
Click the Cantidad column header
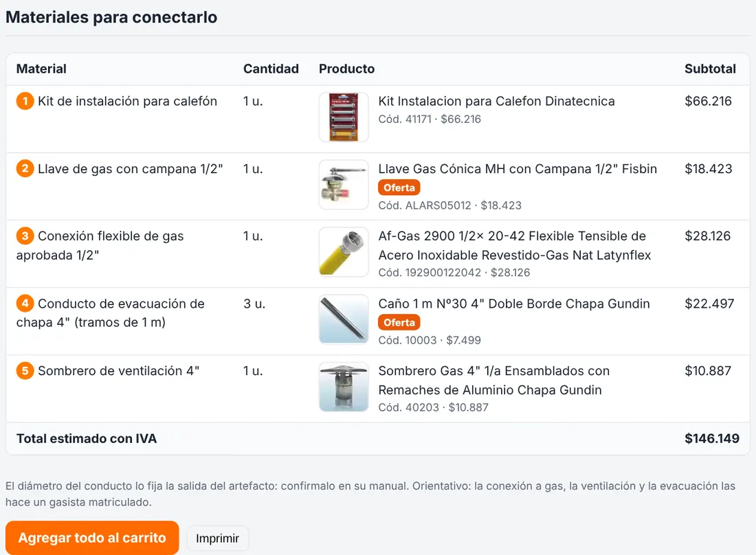(x=271, y=69)
